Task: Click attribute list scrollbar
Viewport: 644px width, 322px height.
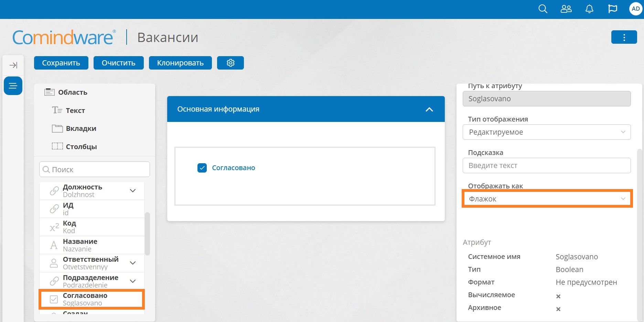Action: point(147,233)
